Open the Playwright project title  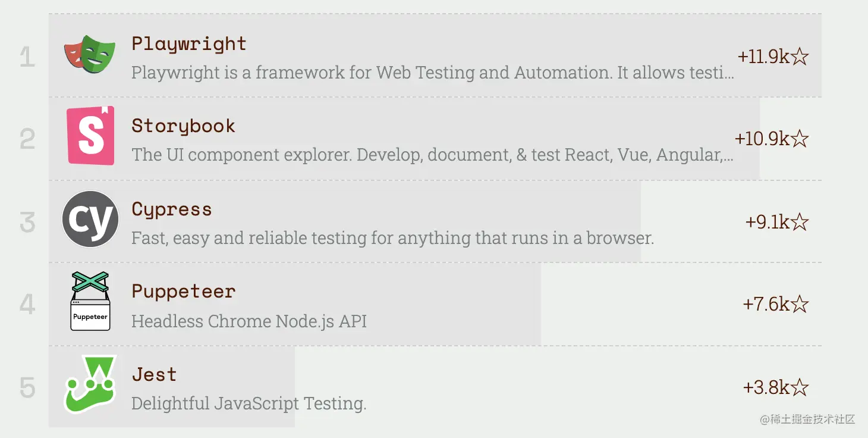click(189, 44)
